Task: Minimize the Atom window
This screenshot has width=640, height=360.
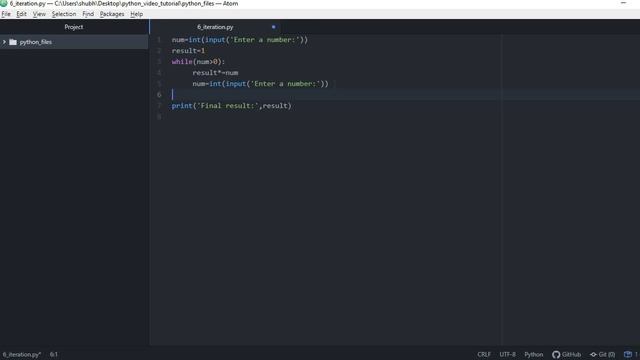Action: [623, 3]
